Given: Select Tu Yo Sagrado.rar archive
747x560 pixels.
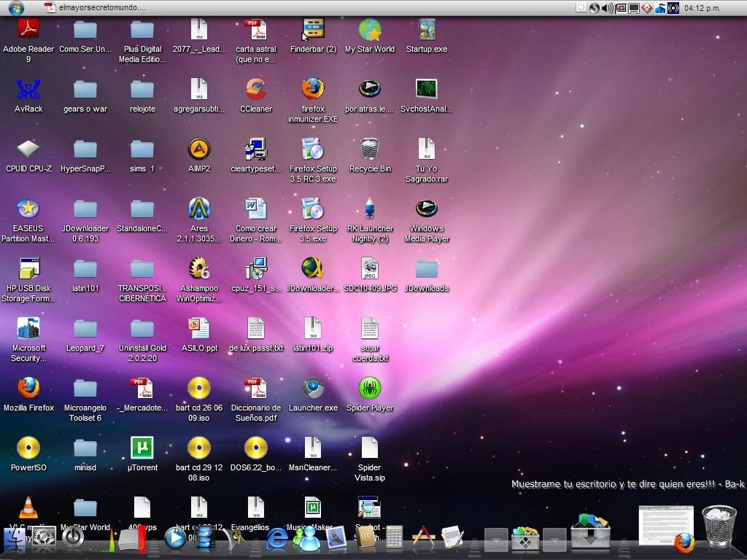Looking at the screenshot, I should pos(426,149).
